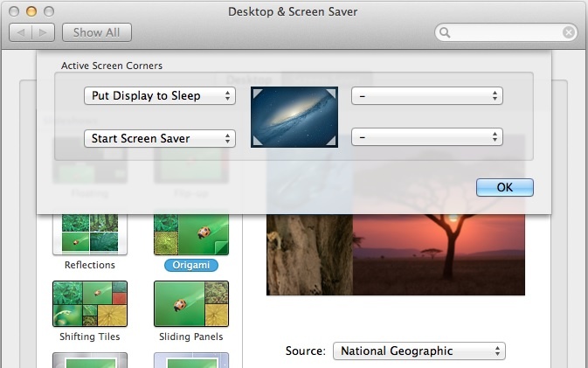Go forward with the right arrow button
This screenshot has width=588, height=368.
click(44, 32)
